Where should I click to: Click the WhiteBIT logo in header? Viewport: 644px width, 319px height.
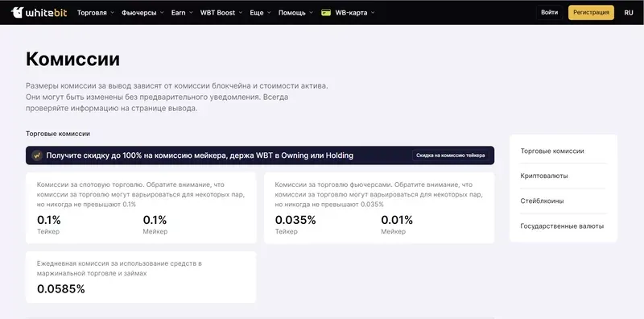(x=39, y=12)
